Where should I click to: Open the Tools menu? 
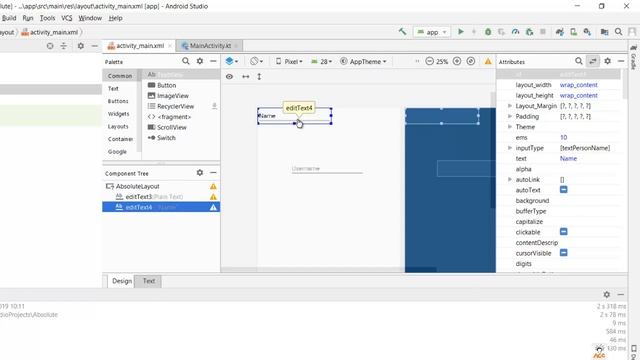(47, 18)
